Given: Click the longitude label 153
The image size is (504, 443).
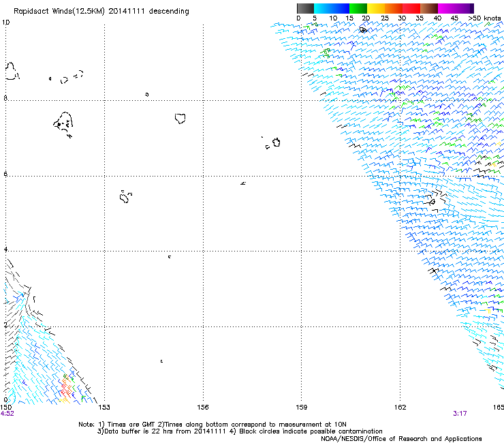Looking at the screenshot, I should (104, 407).
